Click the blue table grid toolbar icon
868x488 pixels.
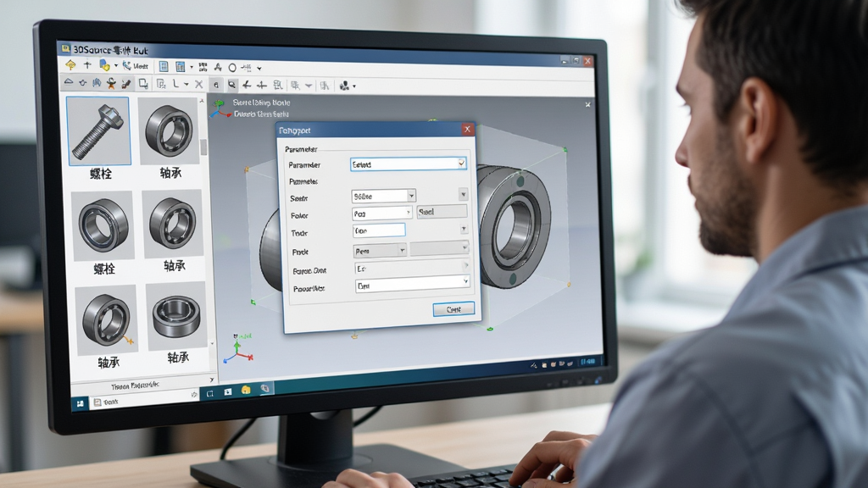pyautogui.click(x=180, y=67)
